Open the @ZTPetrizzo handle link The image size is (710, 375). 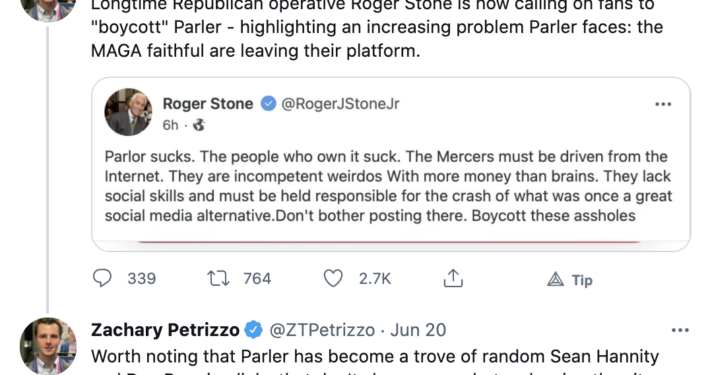pos(322,330)
